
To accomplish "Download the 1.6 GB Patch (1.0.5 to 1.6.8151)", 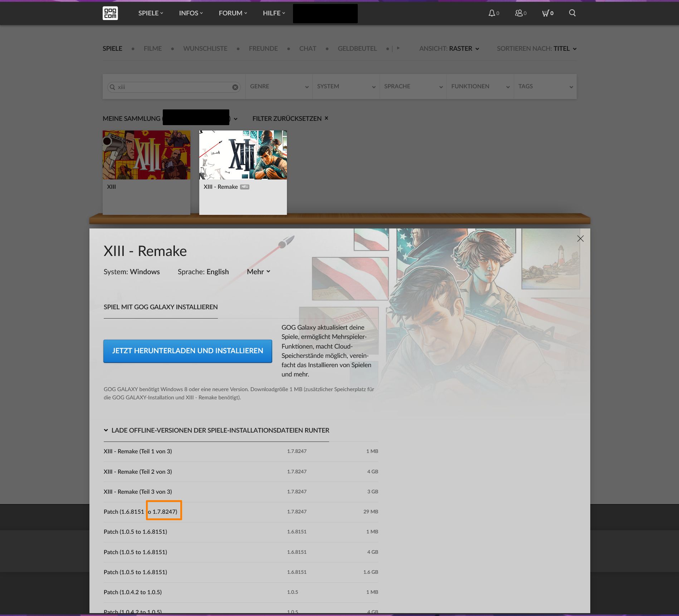I will pyautogui.click(x=241, y=572).
